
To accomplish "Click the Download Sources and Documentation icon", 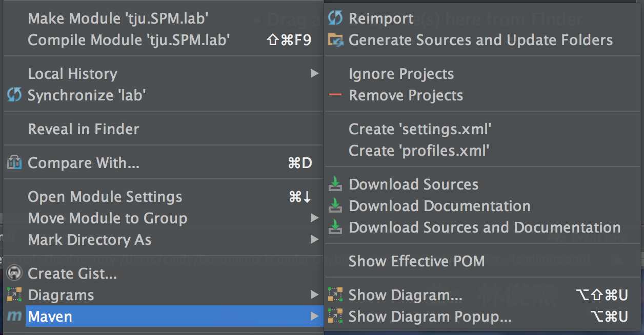I will [x=335, y=227].
